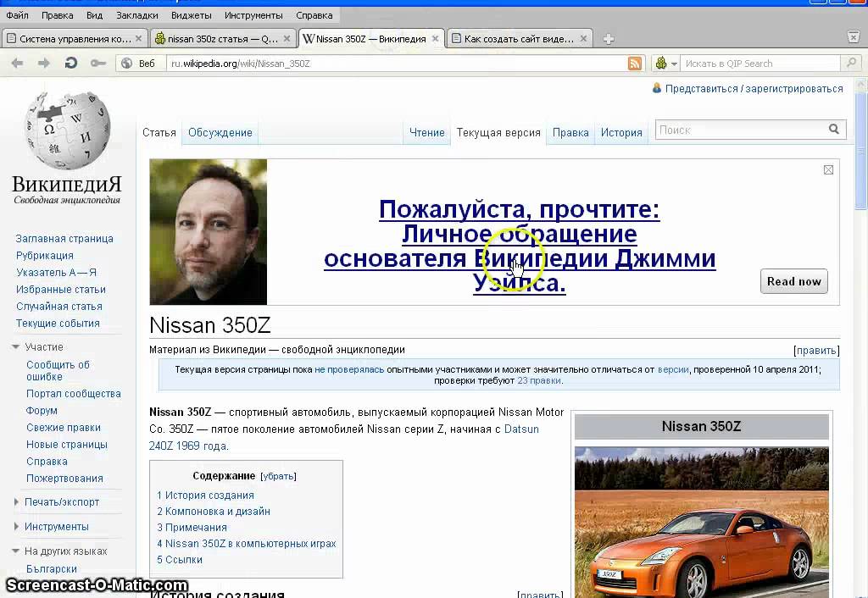Open the Български language link
This screenshot has width=868, height=598.
52,568
